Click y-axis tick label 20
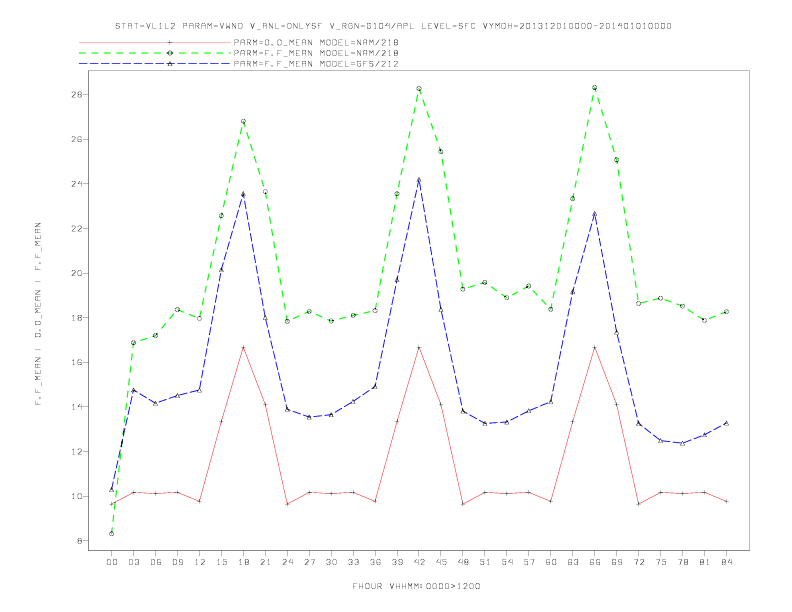Image resolution: width=792 pixels, height=612 pixels. [77, 273]
